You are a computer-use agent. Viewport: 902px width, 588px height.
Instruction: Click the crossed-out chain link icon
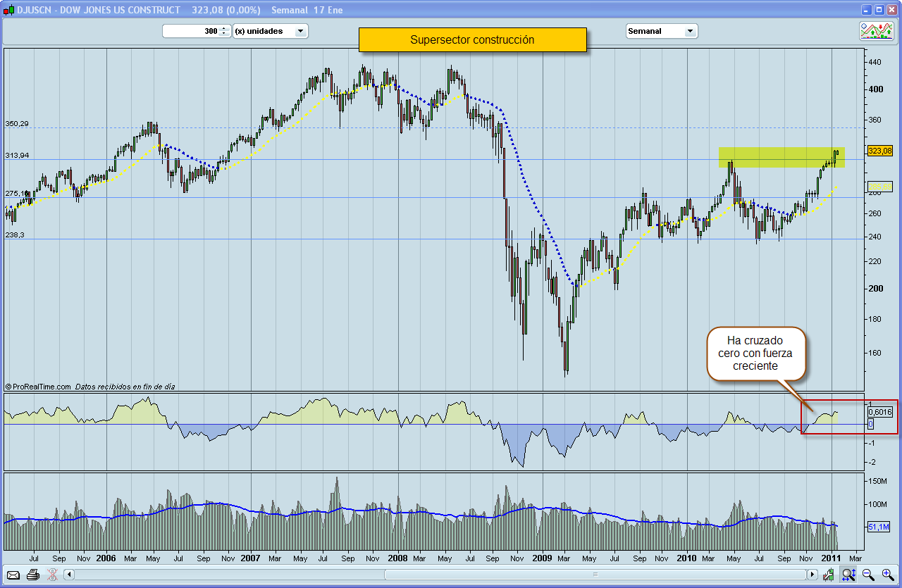click(51, 575)
